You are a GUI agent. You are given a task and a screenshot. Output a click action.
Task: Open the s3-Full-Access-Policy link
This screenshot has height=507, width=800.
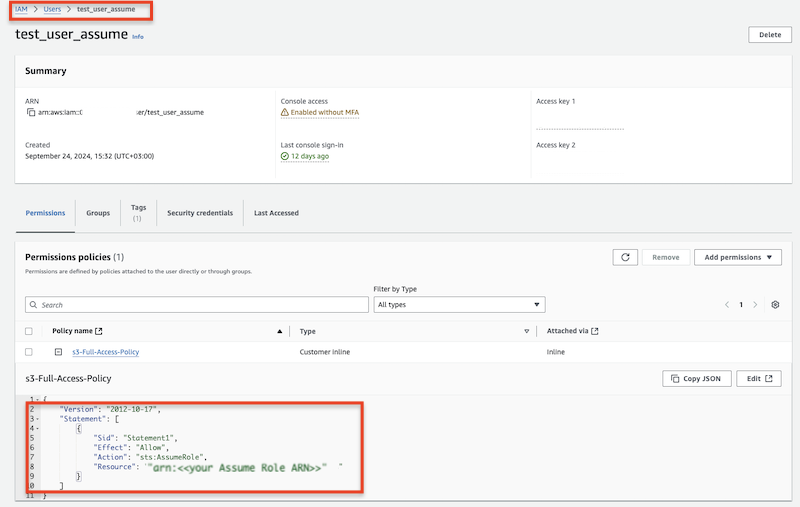point(106,352)
